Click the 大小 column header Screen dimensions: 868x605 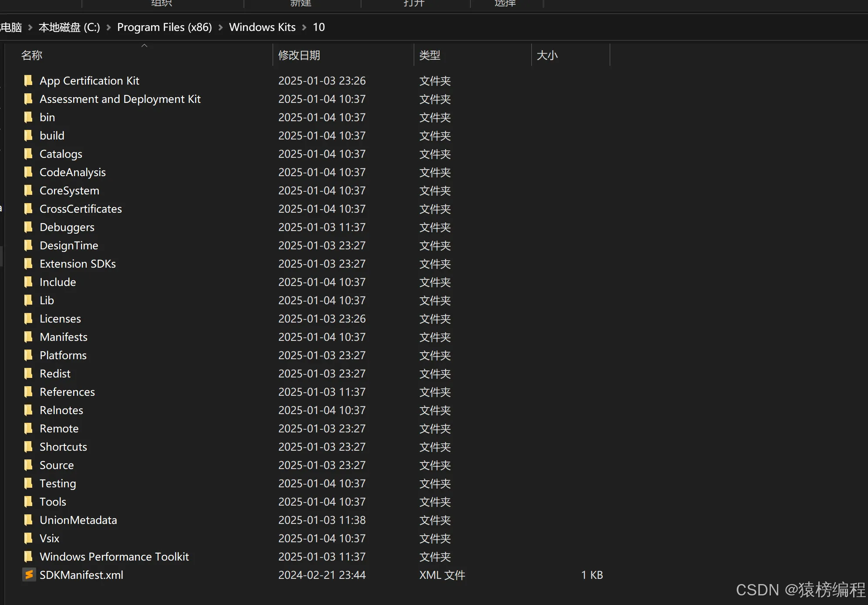pos(547,55)
